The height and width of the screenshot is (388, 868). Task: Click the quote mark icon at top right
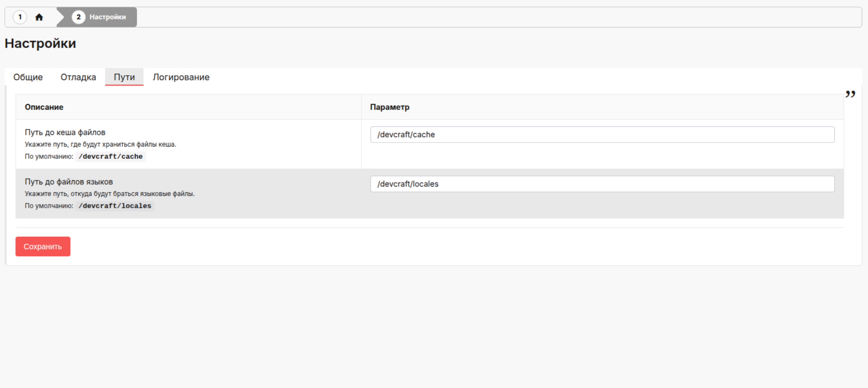850,94
